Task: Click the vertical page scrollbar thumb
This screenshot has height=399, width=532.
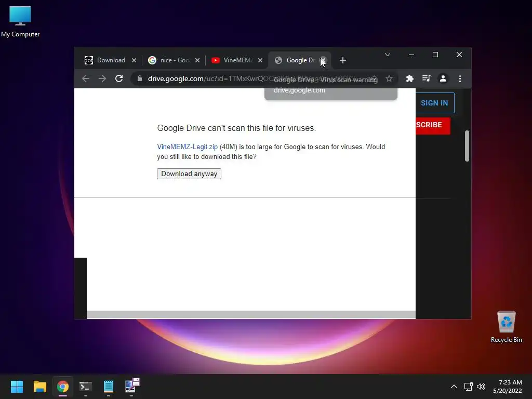Action: (467, 146)
